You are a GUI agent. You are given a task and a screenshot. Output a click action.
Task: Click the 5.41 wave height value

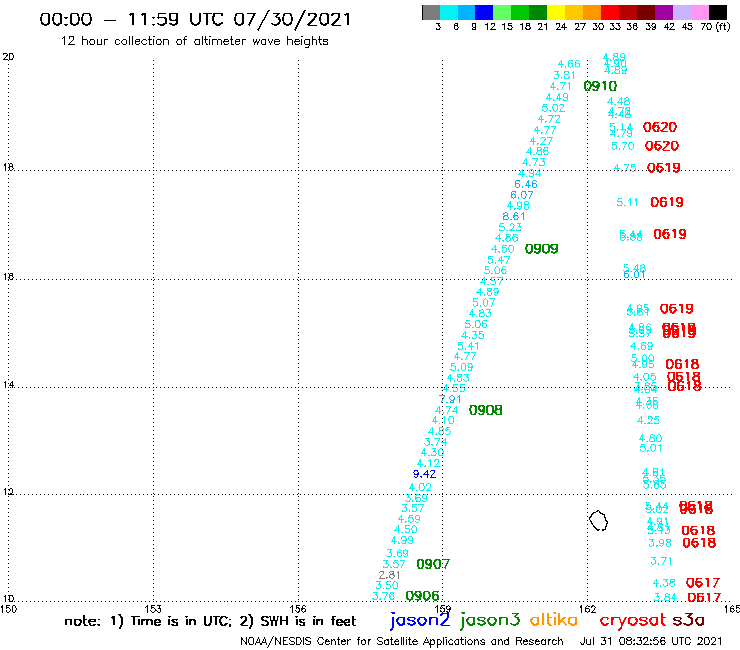coord(468,346)
